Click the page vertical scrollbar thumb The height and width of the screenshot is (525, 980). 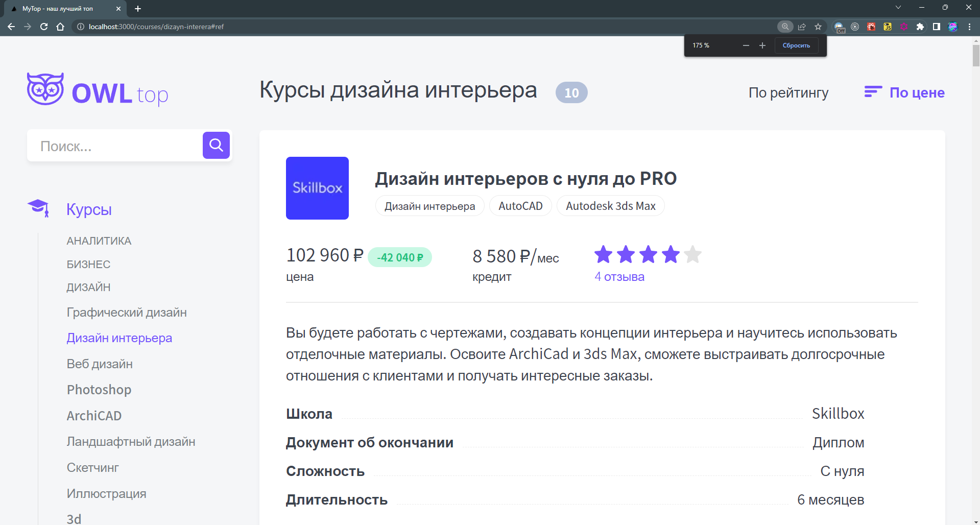click(x=975, y=55)
